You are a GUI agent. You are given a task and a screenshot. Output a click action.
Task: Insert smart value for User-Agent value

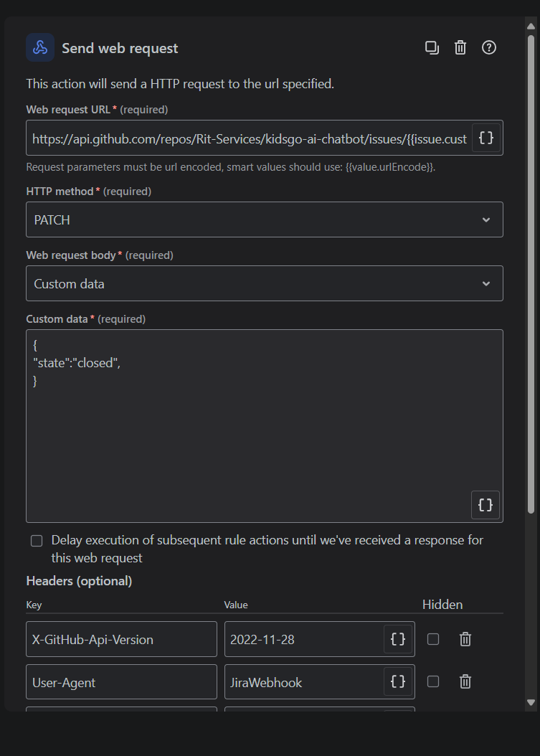click(398, 681)
